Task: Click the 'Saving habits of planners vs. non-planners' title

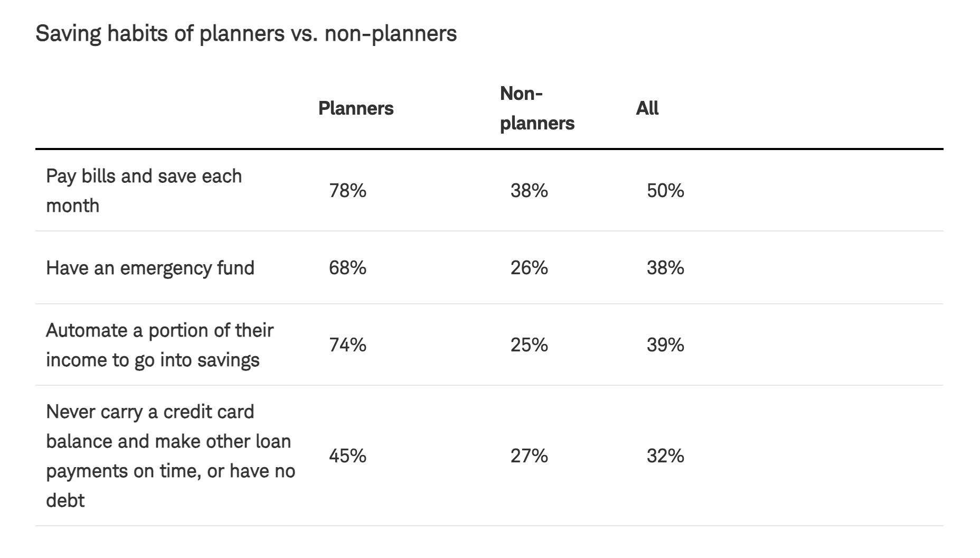Action: (x=246, y=34)
